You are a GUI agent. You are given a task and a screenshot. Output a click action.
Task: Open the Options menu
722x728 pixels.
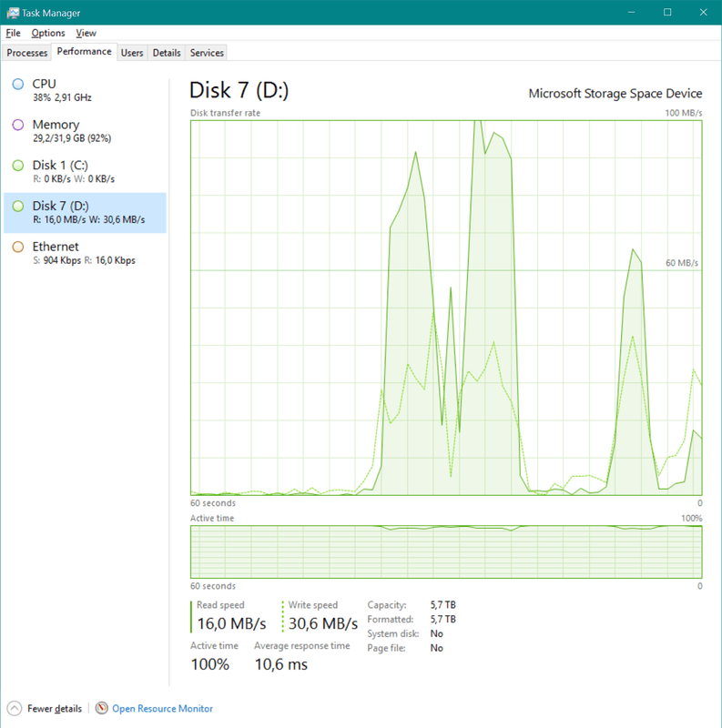pos(48,33)
